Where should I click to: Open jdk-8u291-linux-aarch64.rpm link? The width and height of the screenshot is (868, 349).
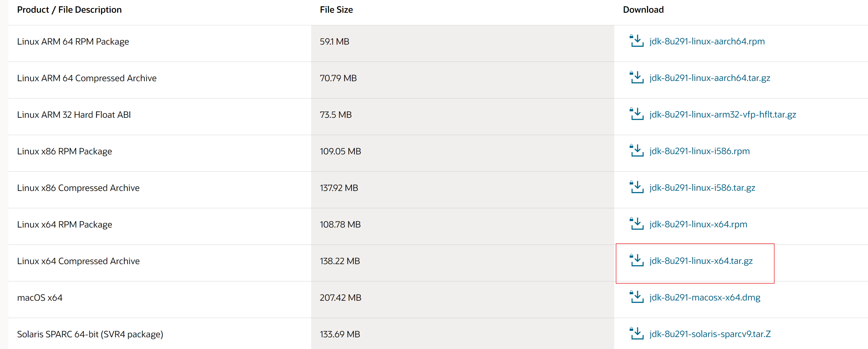coord(707,42)
